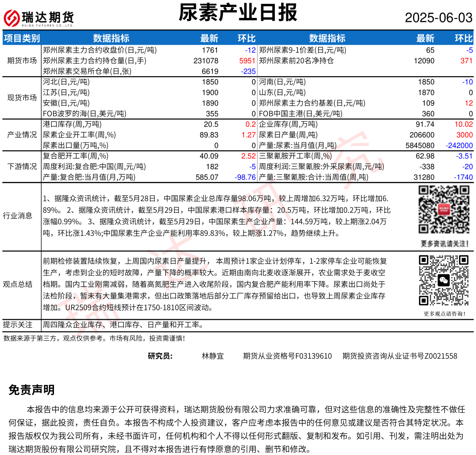This screenshot has height=455, width=476.
Task: Click the report date 2025-06-03
Action: 438,18
